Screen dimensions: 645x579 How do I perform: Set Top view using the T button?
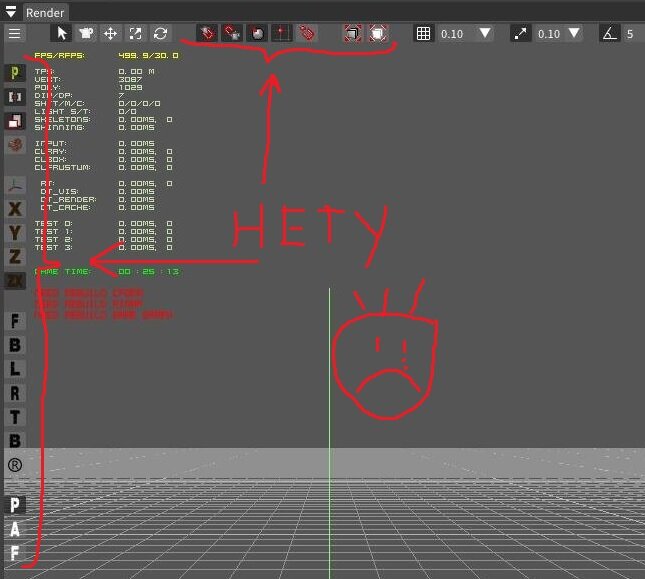(x=15, y=417)
